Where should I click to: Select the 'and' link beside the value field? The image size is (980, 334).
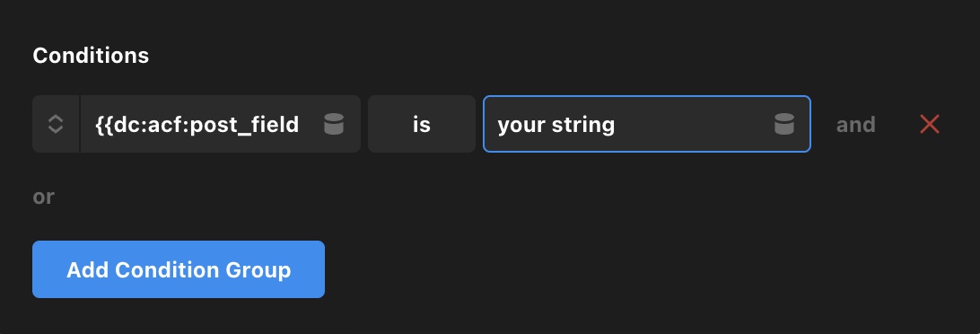click(x=855, y=125)
